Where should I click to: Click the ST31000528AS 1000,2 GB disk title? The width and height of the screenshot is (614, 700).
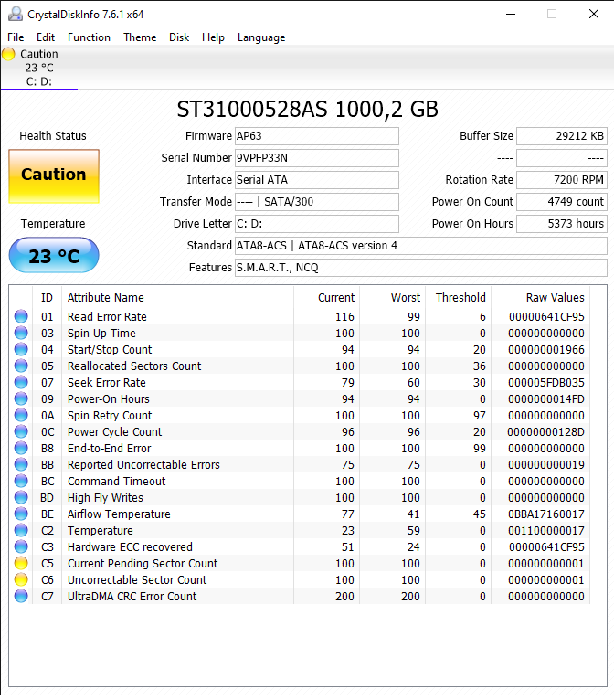[x=307, y=110]
